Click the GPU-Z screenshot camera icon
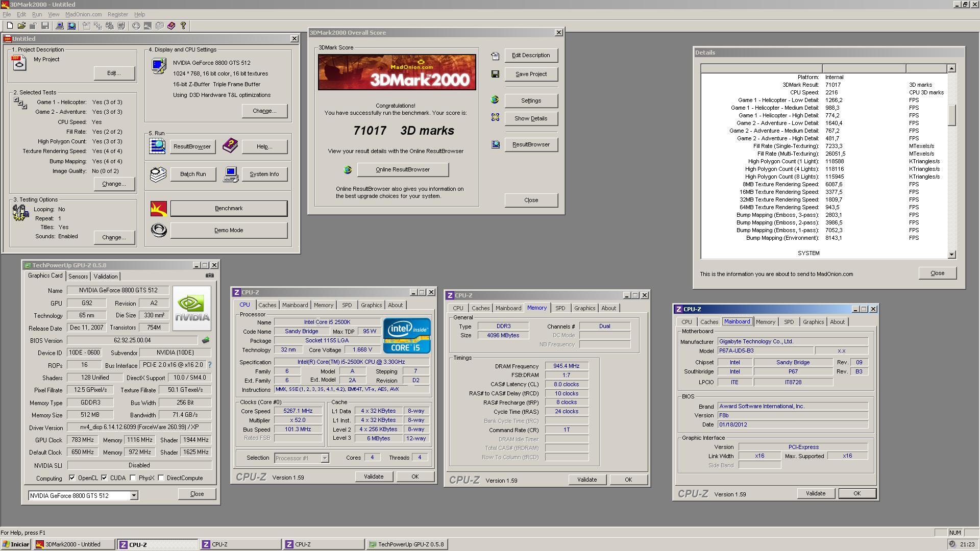 [x=210, y=275]
